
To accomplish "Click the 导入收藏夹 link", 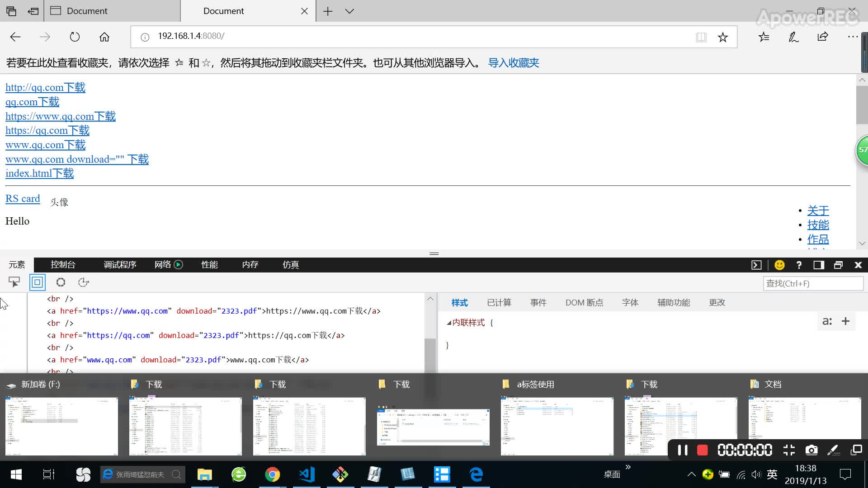I will pos(514,63).
